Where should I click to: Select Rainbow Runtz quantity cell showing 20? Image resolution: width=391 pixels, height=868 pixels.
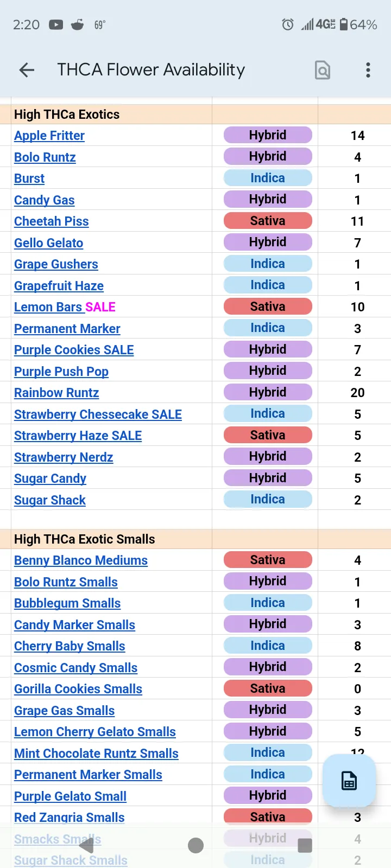pyautogui.click(x=357, y=393)
